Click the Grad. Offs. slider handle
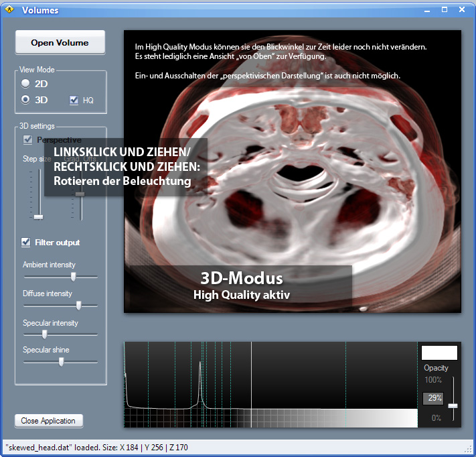476x457 pixels. coord(80,194)
